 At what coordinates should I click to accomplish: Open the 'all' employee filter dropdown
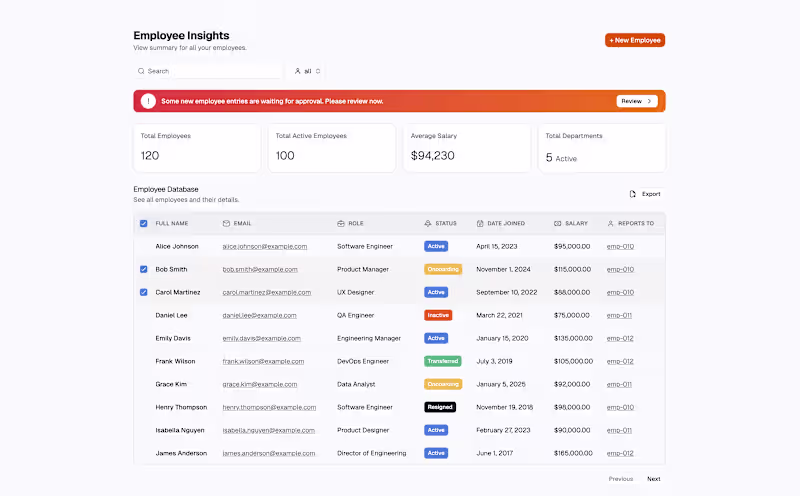point(307,71)
